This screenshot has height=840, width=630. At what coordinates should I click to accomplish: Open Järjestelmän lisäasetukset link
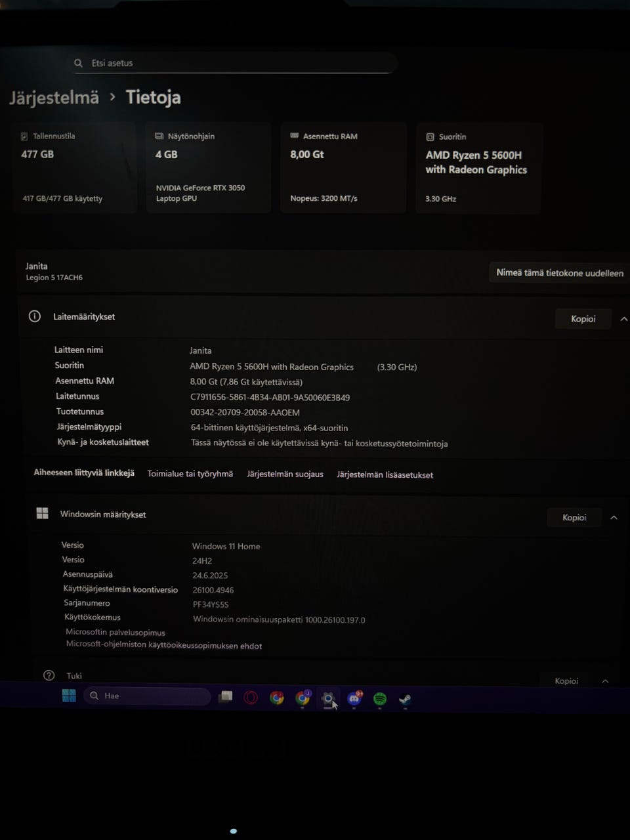coord(385,475)
